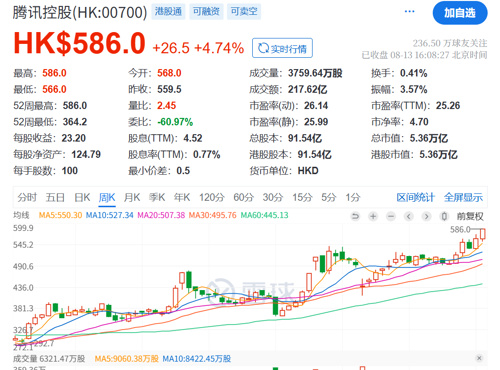The width and height of the screenshot is (500, 370).
Task: Move chart backward with left arrow
Action: pos(409,216)
